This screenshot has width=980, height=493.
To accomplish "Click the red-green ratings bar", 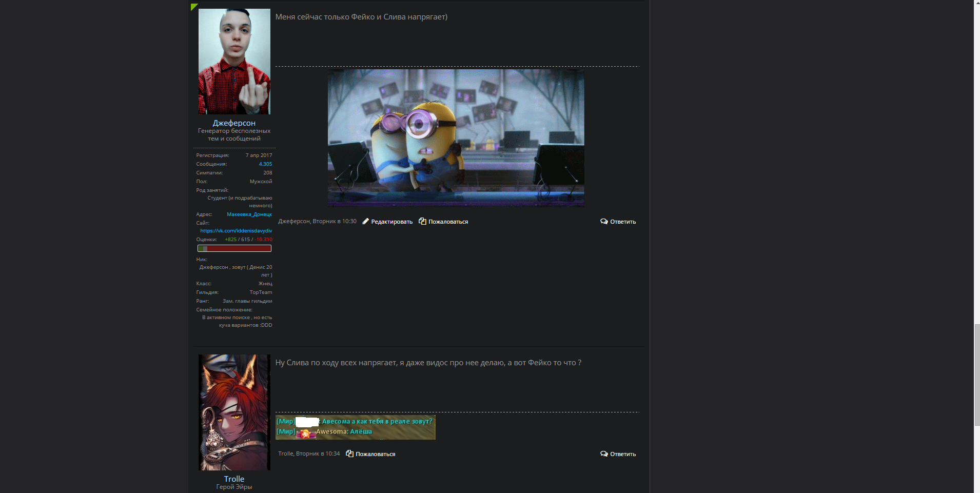I will [x=234, y=248].
